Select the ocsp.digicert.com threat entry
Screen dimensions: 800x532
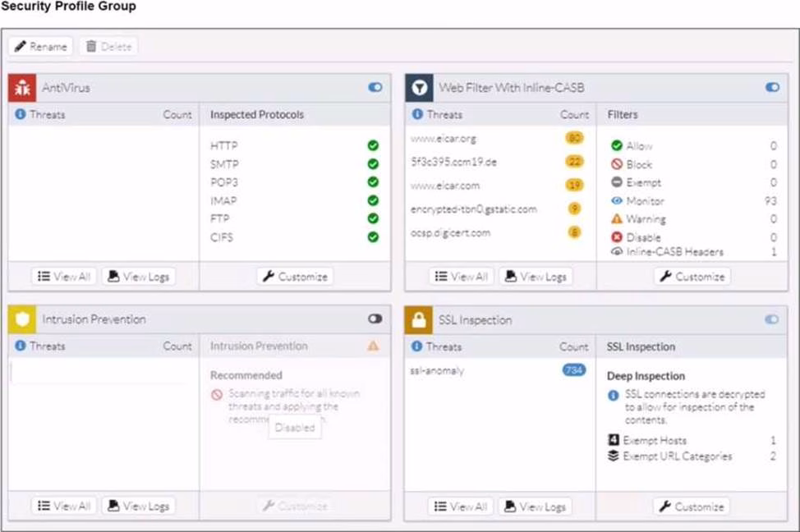pos(499,232)
